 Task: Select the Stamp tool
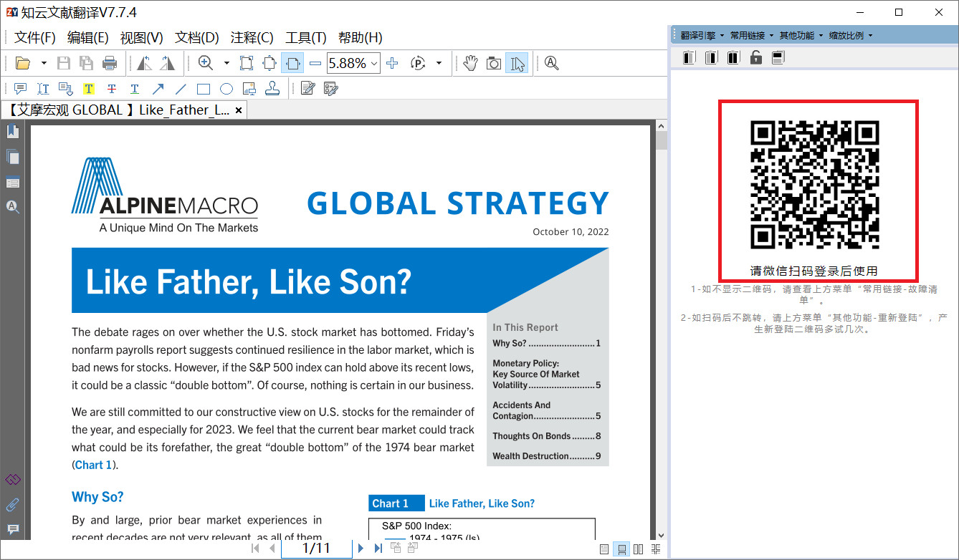pyautogui.click(x=272, y=89)
